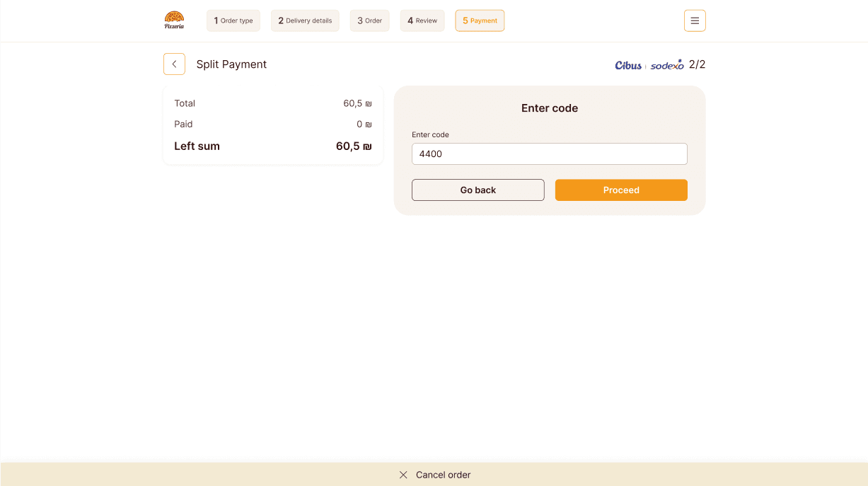Click the Go back button

[x=478, y=190]
